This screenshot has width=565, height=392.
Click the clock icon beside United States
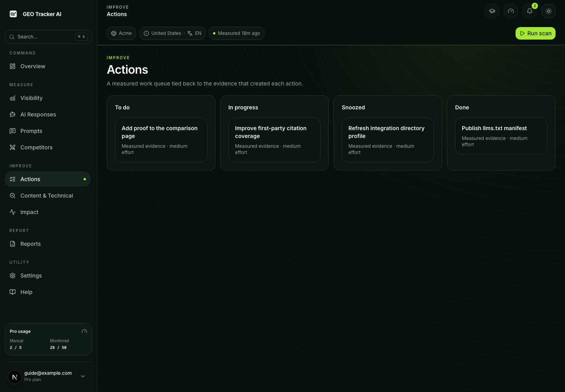pos(146,33)
